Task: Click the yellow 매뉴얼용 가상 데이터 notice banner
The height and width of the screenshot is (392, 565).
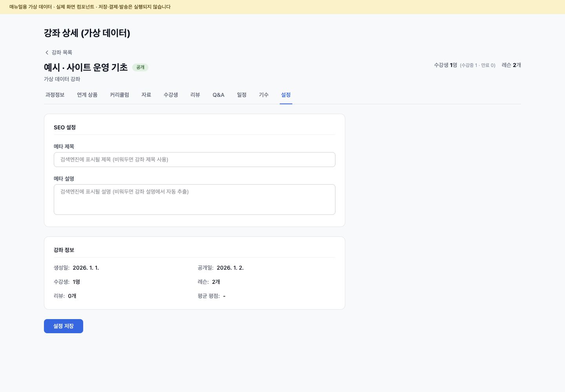Action: (282, 7)
